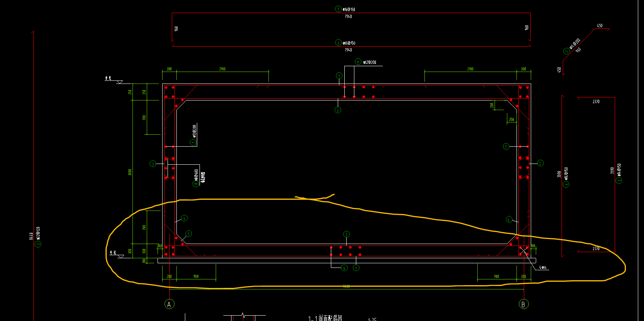
Task: Select mark 7 circle on the left wall
Action: [193, 142]
